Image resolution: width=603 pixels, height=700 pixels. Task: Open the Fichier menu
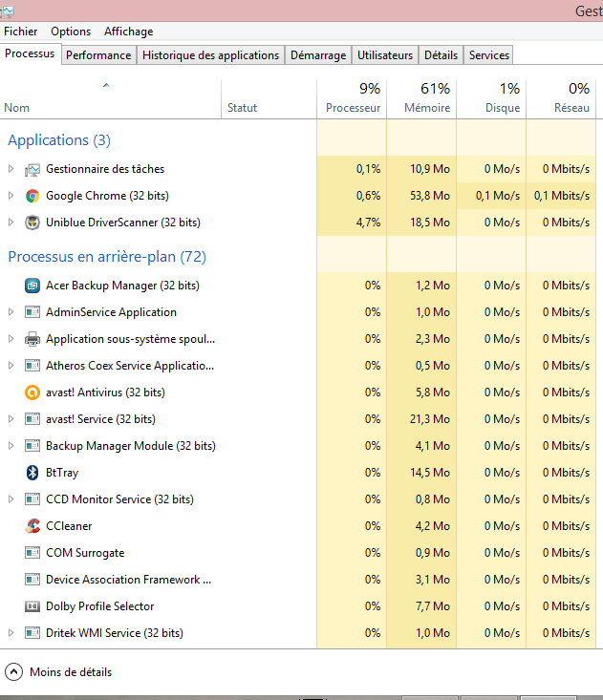coord(21,32)
